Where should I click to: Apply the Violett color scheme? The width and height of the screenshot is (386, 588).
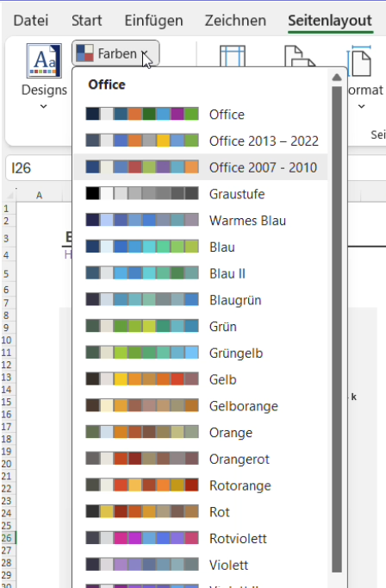click(201, 565)
